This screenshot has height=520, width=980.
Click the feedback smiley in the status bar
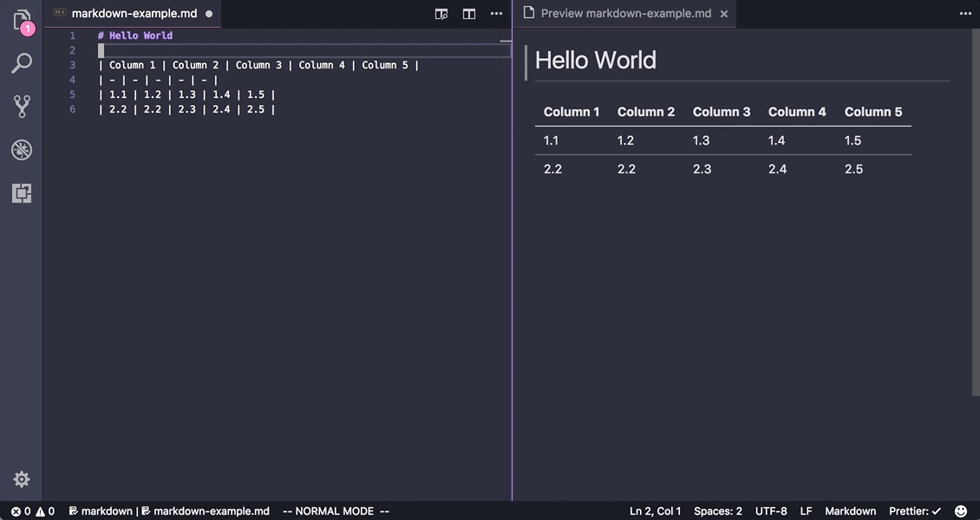[961, 510]
